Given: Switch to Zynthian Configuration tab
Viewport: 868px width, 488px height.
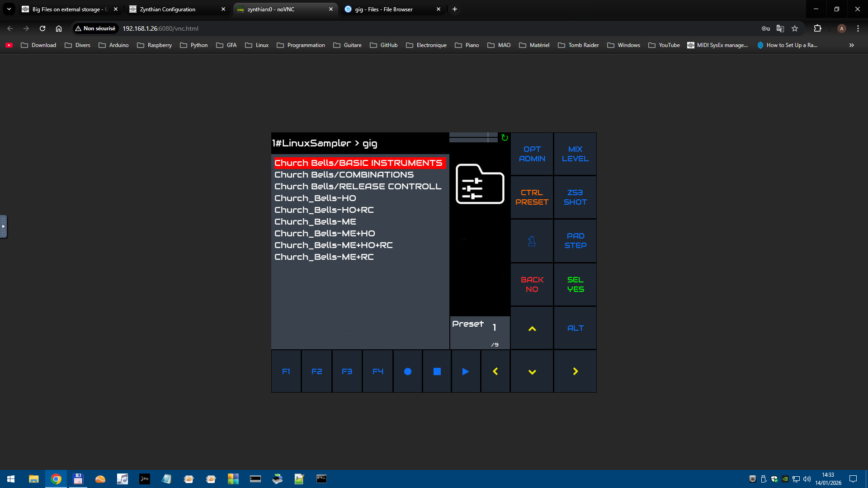Looking at the screenshot, I should point(176,9).
